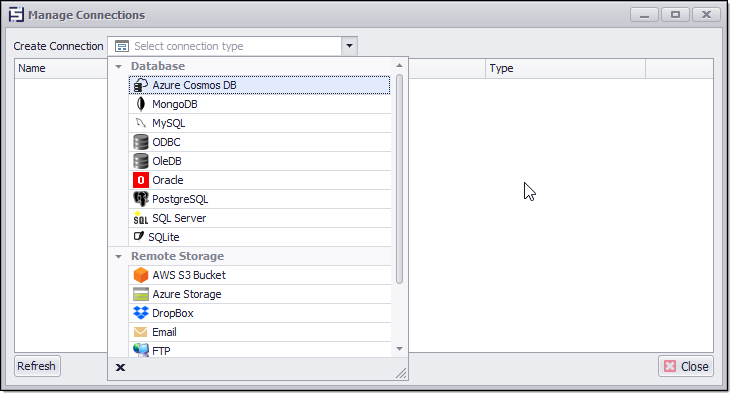Choose the orange AWS S3 Bucket icon
The width and height of the screenshot is (733, 396).
(141, 275)
